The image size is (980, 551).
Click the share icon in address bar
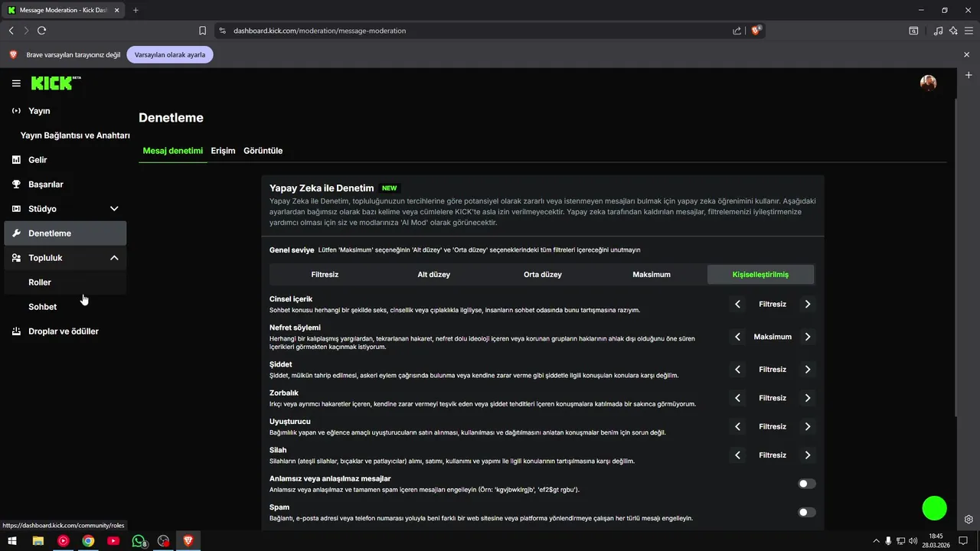737,31
